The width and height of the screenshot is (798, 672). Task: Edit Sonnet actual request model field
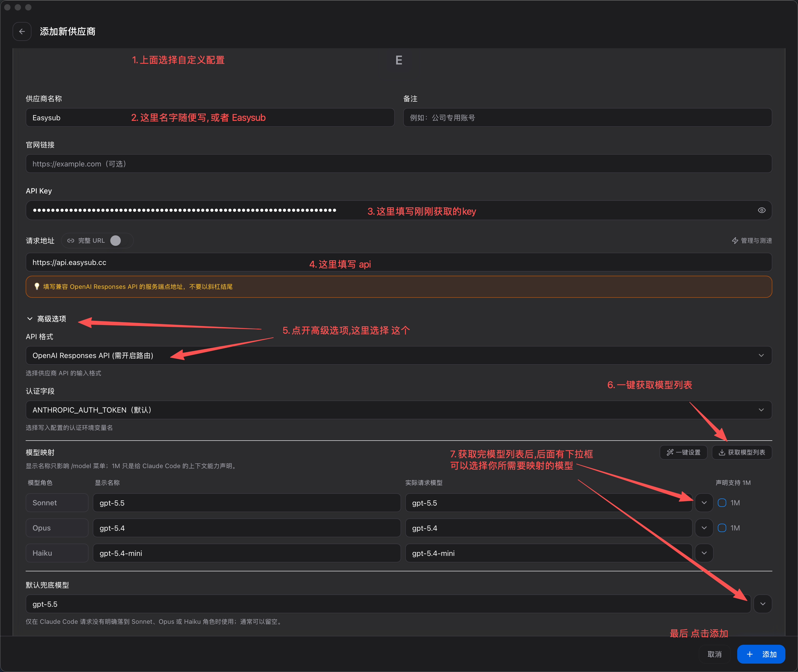[549, 503]
